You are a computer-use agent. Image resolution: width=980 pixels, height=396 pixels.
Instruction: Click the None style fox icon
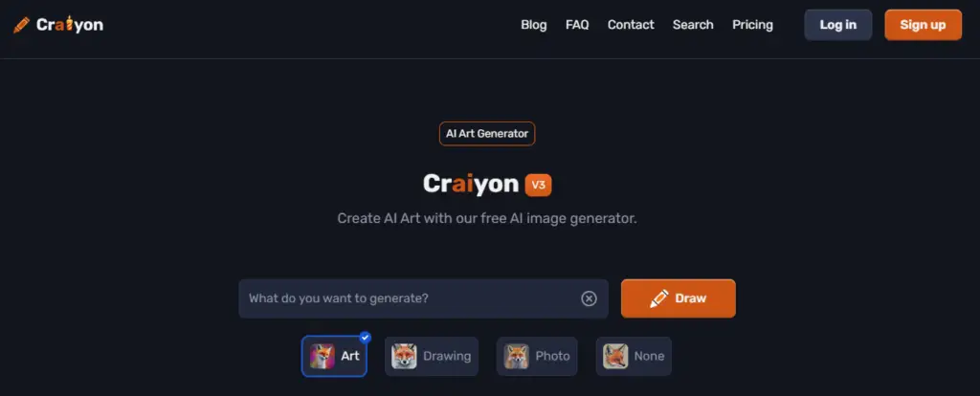[615, 356]
